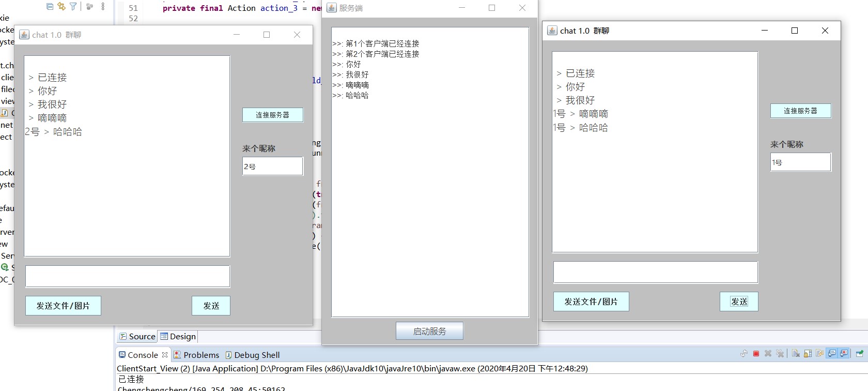Click '>>: 哈哈哈' line in server log
The image size is (868, 391).
point(350,95)
